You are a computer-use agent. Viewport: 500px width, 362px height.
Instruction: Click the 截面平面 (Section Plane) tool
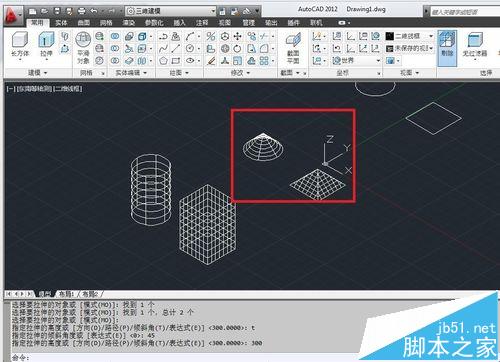pos(293,48)
